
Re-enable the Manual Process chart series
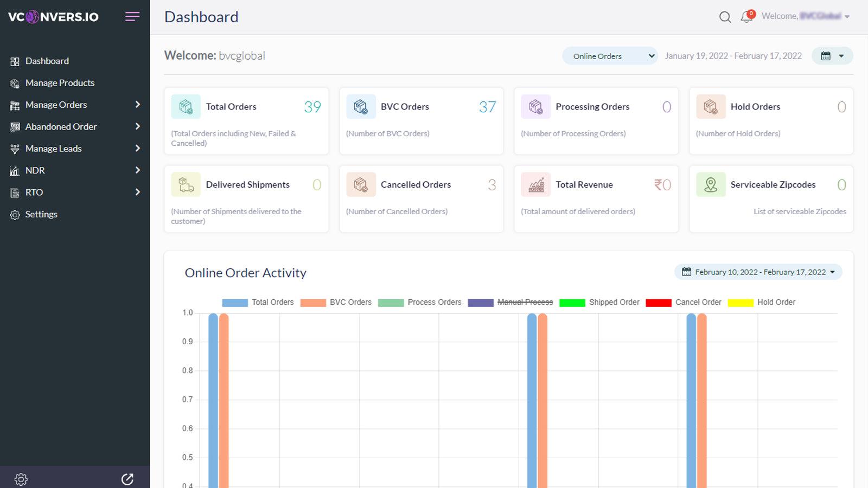[x=526, y=302]
